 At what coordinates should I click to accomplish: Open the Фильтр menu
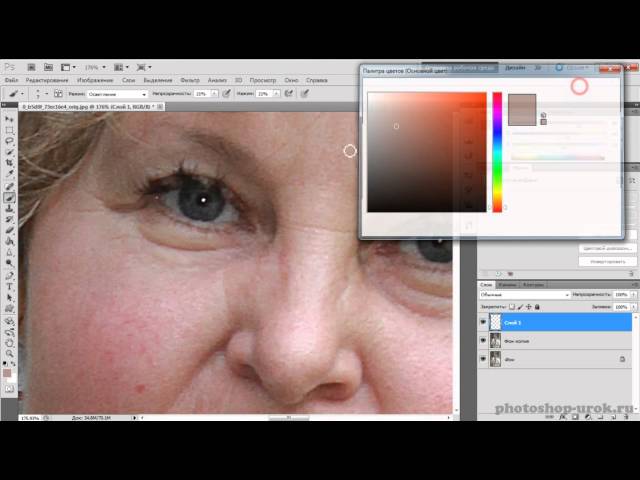click(x=190, y=80)
